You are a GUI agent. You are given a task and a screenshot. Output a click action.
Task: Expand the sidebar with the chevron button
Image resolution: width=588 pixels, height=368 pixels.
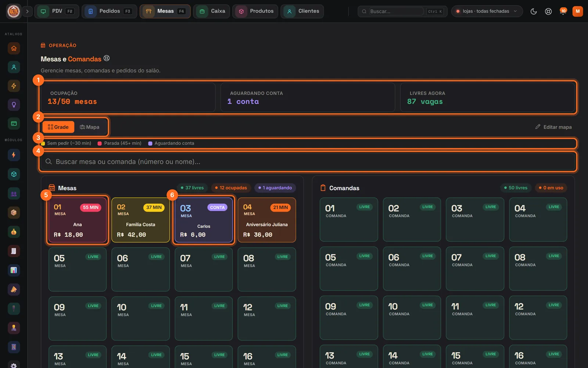[27, 11]
